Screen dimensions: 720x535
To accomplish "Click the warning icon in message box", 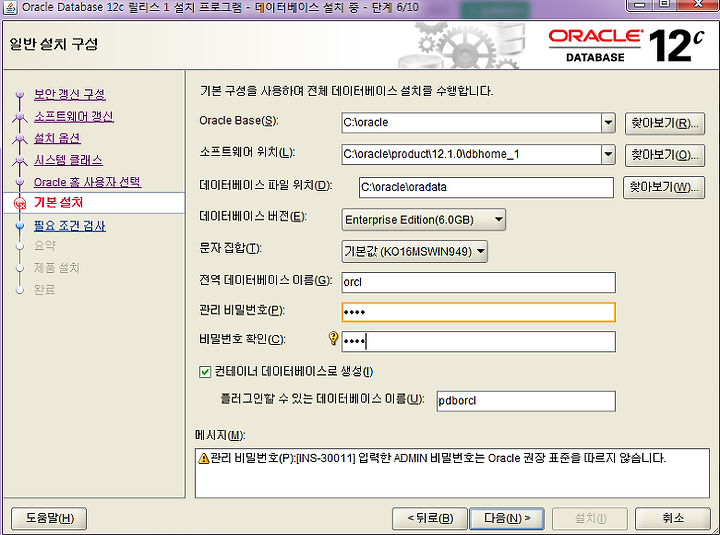I will click(203, 458).
